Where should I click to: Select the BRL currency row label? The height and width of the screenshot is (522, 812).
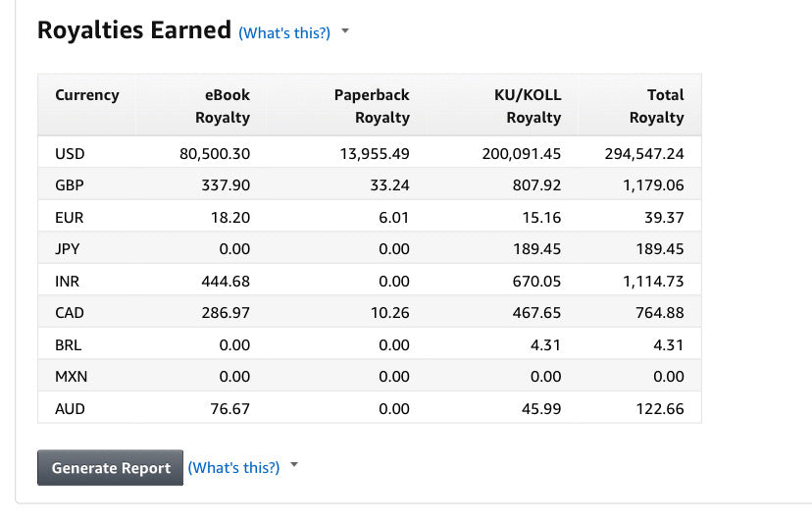[x=69, y=344]
